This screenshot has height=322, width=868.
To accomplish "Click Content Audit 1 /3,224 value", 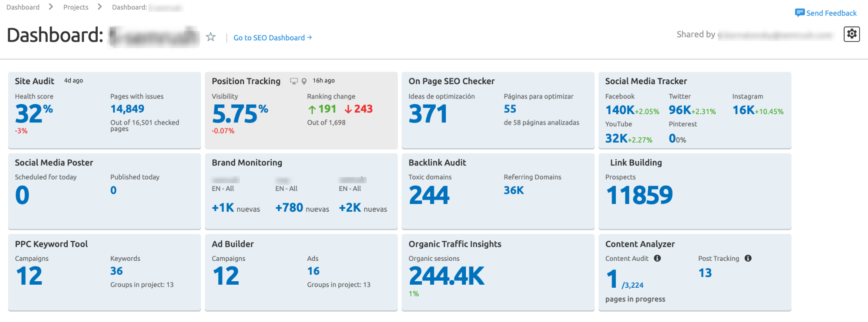I will point(624,279).
